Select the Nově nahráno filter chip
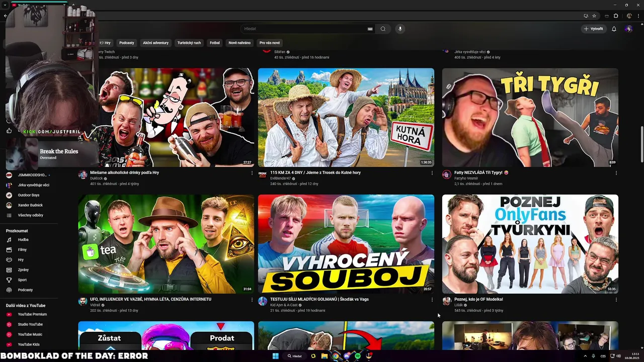Image resolution: width=644 pixels, height=362 pixels. (x=239, y=43)
